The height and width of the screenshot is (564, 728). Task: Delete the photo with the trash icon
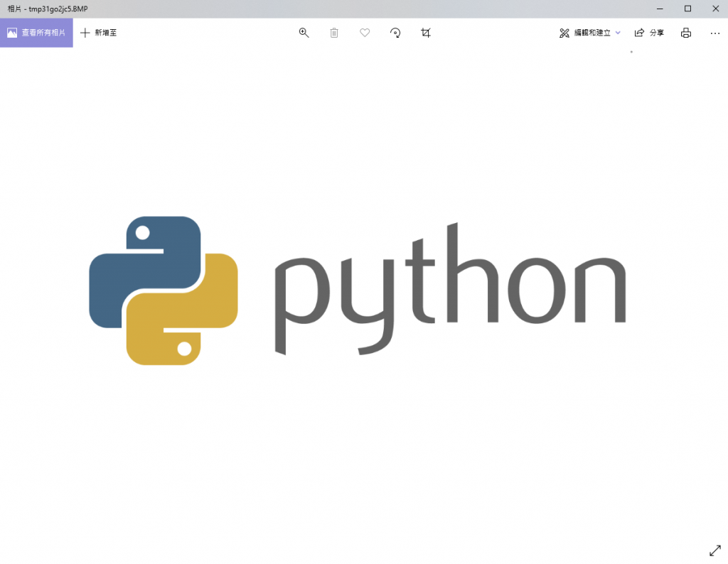coord(334,33)
